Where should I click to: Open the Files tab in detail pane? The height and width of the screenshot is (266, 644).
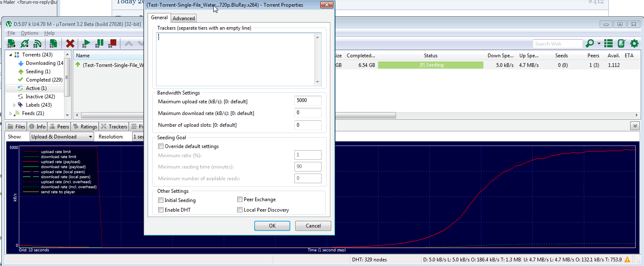16,126
